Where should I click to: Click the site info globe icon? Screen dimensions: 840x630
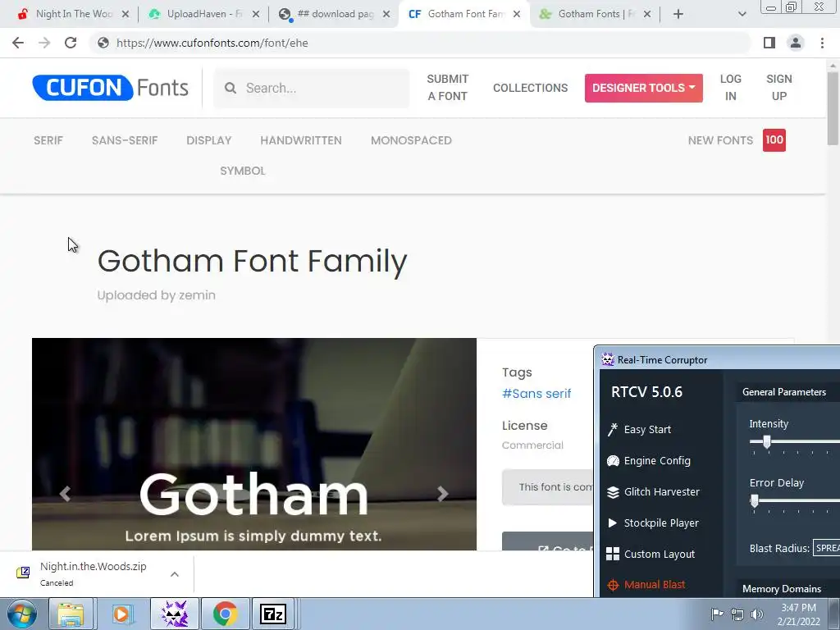(103, 43)
